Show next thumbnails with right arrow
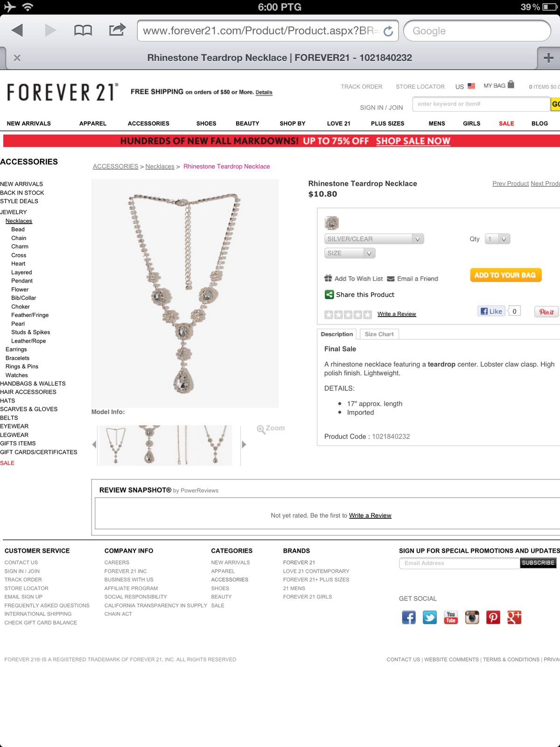The width and height of the screenshot is (560, 747). tap(244, 444)
